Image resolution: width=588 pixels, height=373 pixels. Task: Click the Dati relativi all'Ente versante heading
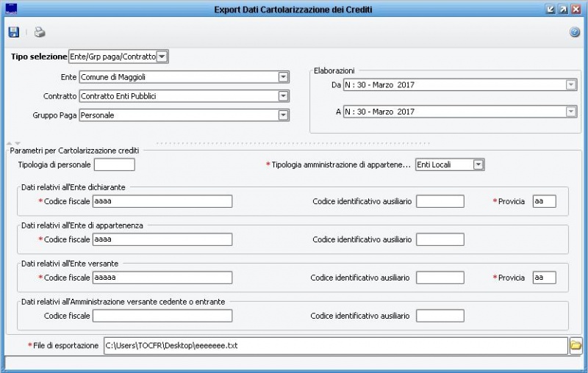pos(70,264)
